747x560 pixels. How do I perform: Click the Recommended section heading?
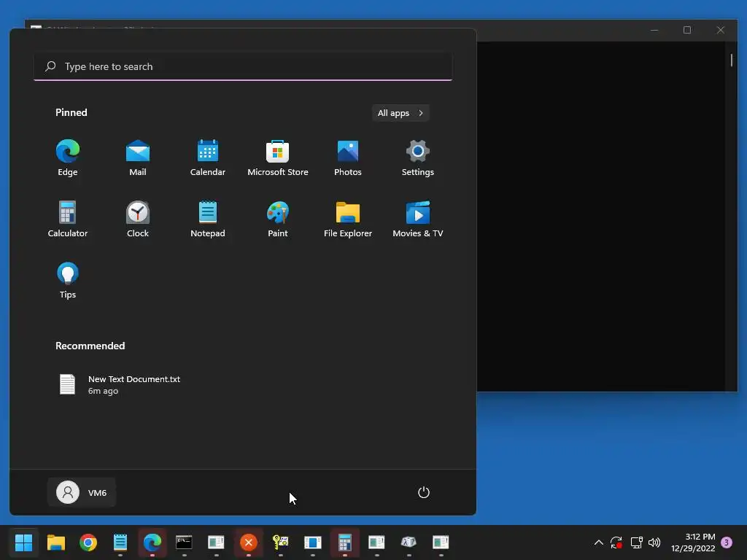(x=90, y=346)
